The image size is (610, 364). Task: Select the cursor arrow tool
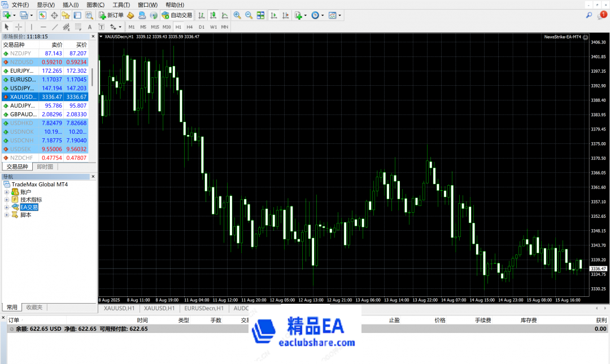7,27
